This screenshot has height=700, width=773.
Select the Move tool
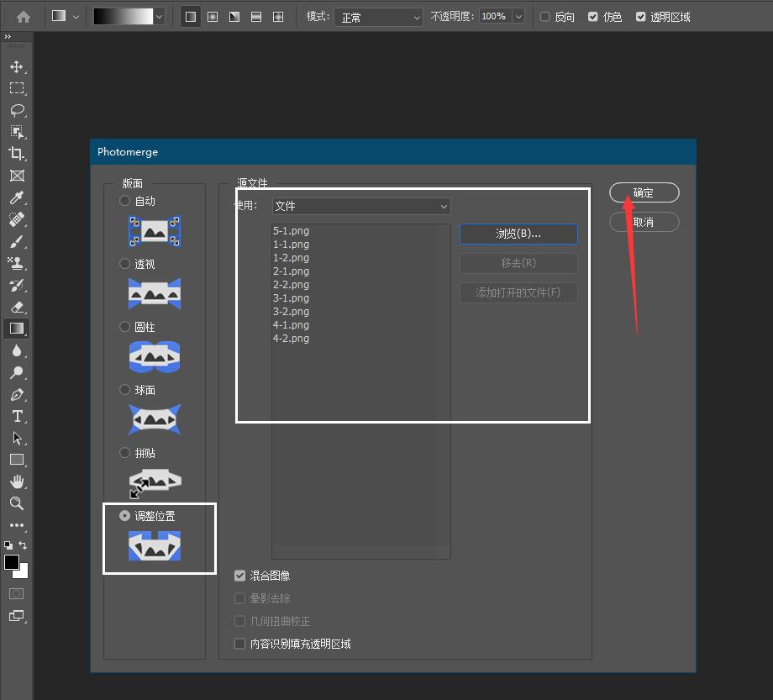tap(16, 66)
